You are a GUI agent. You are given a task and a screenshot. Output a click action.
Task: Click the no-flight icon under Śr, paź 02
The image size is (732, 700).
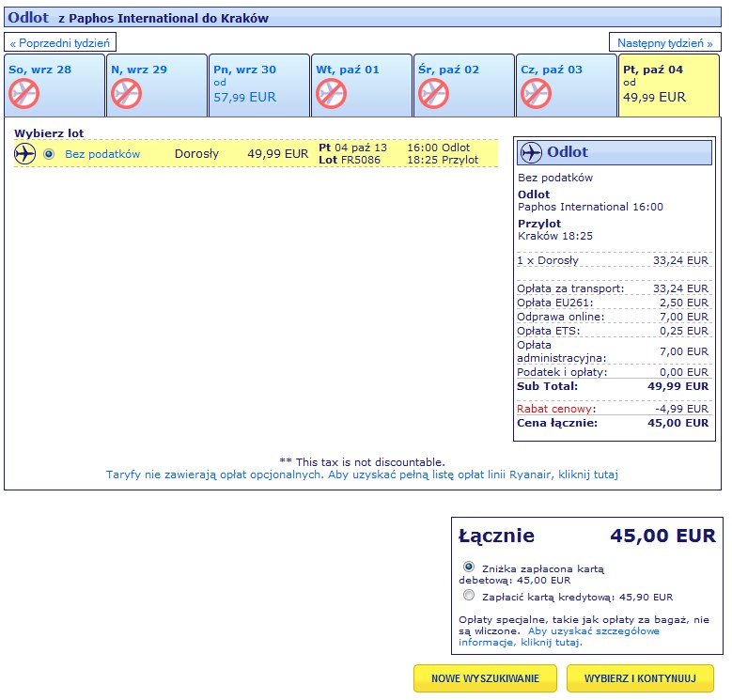pos(434,93)
